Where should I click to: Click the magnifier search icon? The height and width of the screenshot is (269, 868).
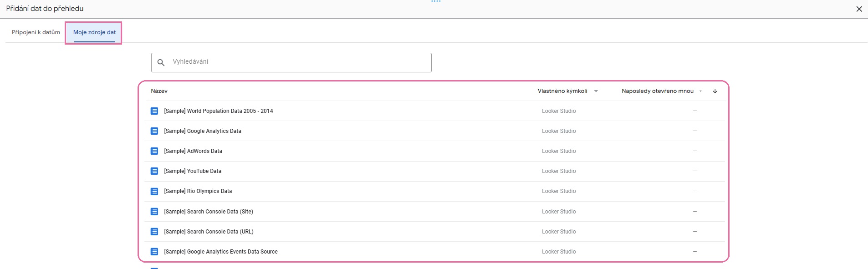coord(161,62)
